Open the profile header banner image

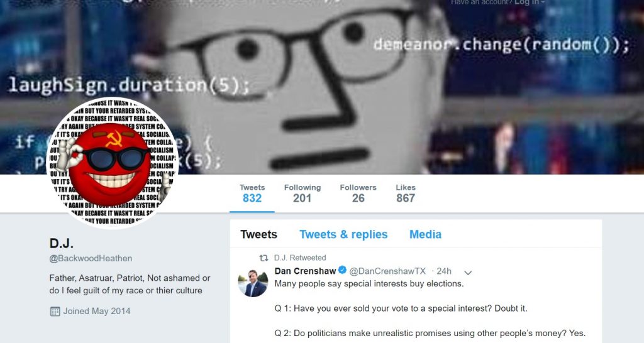(x=322, y=87)
